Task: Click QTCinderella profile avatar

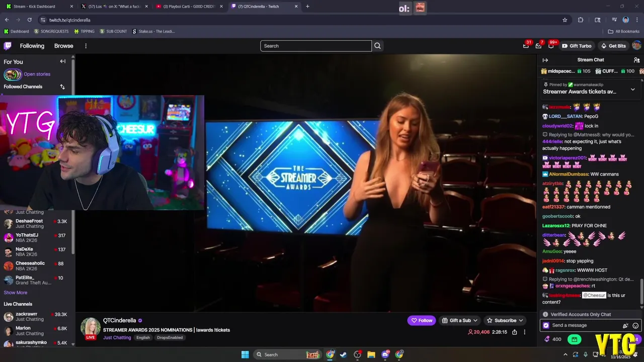Action: click(91, 328)
